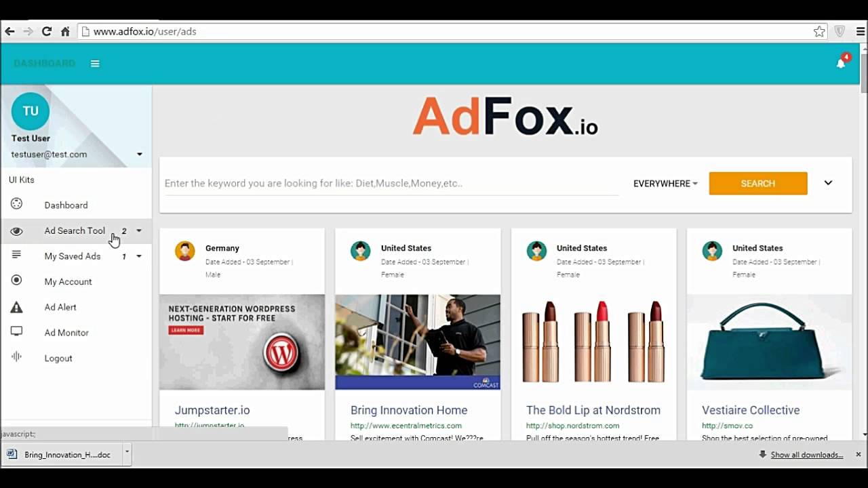Click the My Account circle icon
Viewport: 868px width, 488px height.
tap(17, 281)
